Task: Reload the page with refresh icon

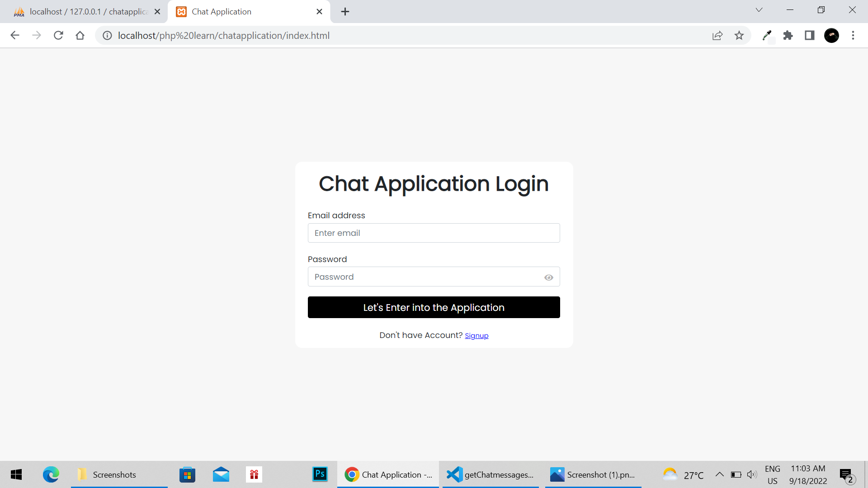Action: click(58, 35)
